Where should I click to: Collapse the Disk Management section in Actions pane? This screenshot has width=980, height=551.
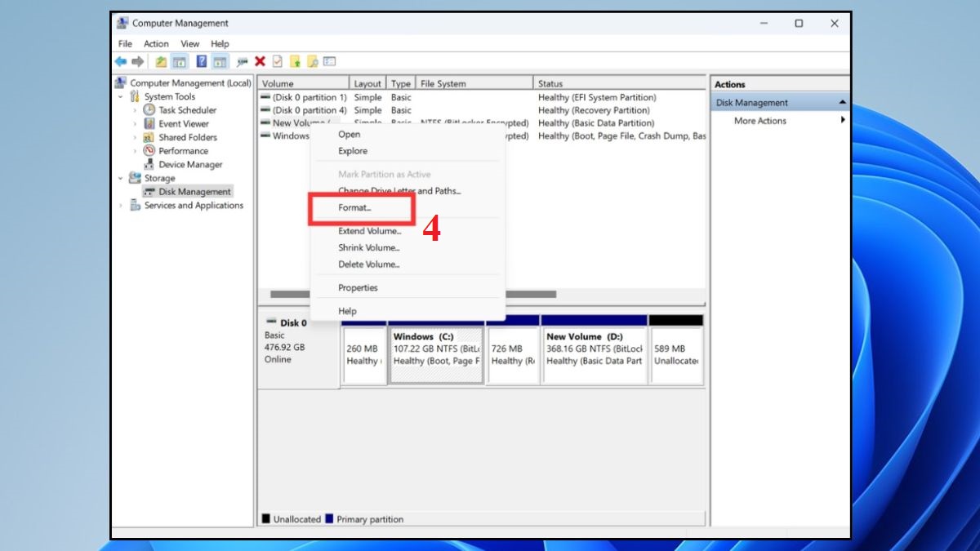tap(843, 101)
